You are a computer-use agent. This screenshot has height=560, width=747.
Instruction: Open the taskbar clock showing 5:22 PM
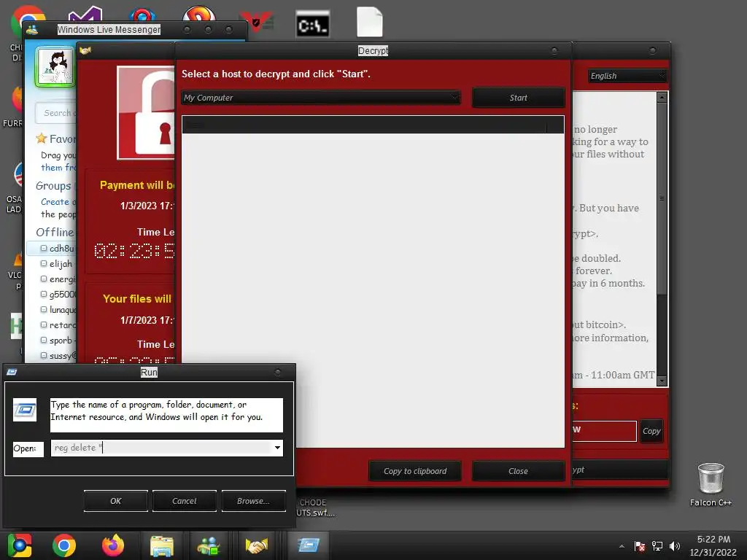click(713, 545)
